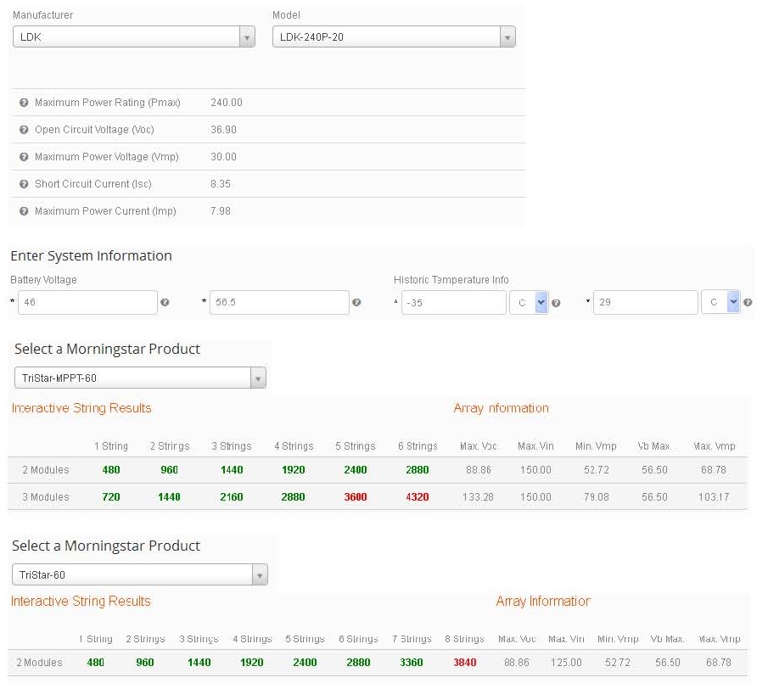
Task: Open temperature unit dropdown next to -35
Action: point(529,303)
